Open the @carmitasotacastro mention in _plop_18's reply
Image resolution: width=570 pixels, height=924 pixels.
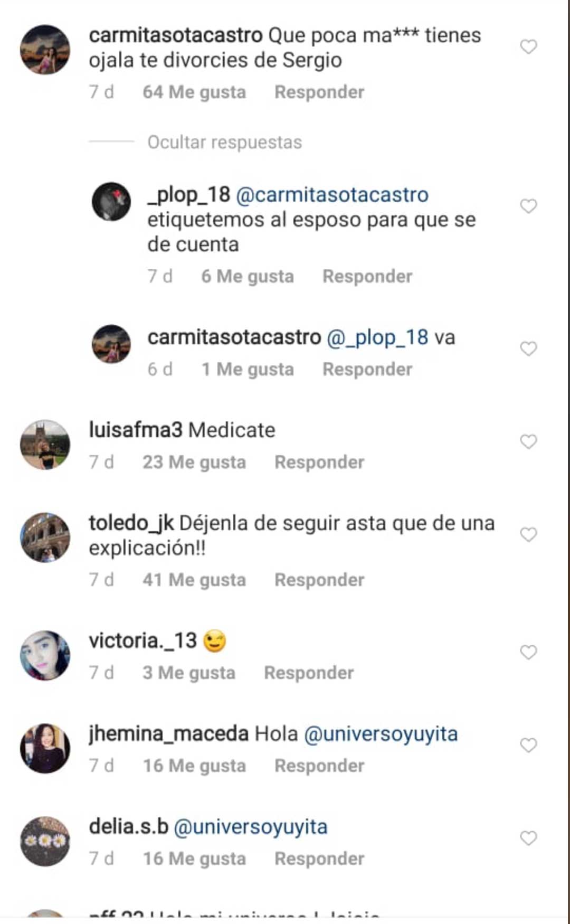click(x=332, y=195)
